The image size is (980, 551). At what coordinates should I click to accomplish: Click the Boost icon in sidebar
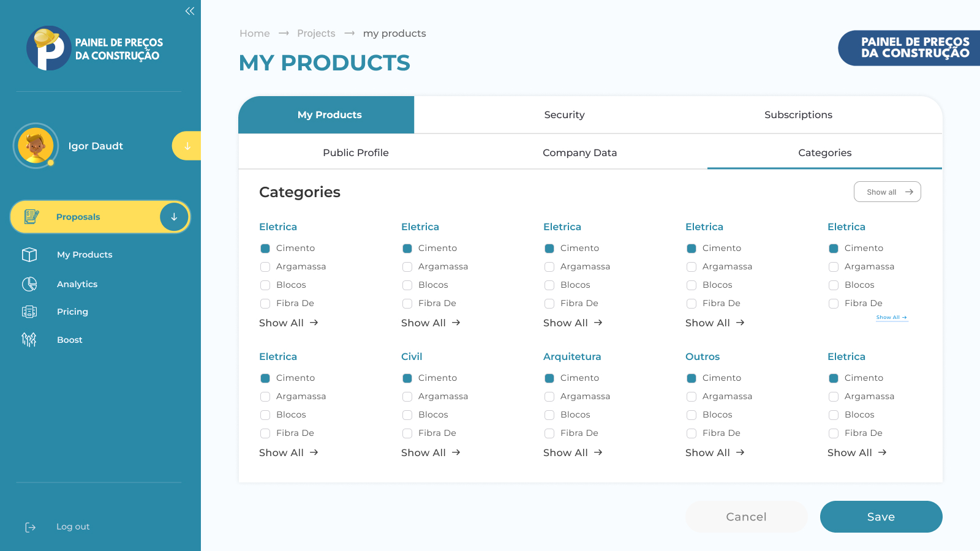[x=29, y=339]
